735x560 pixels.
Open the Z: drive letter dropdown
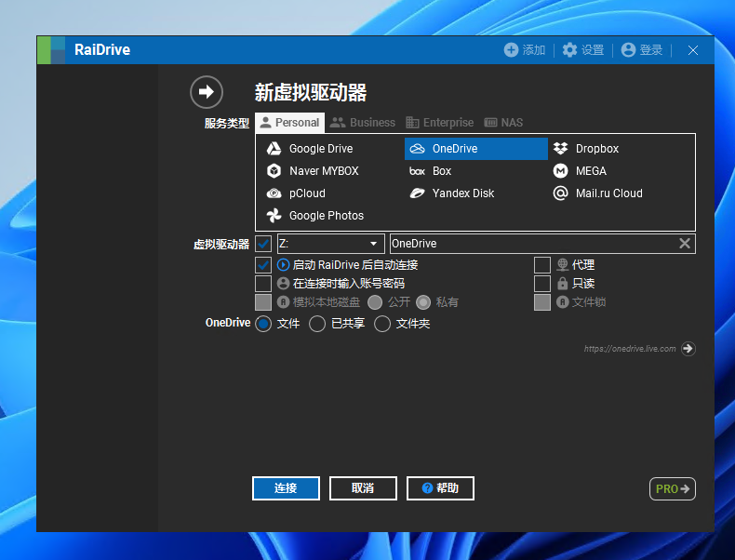[x=330, y=244]
